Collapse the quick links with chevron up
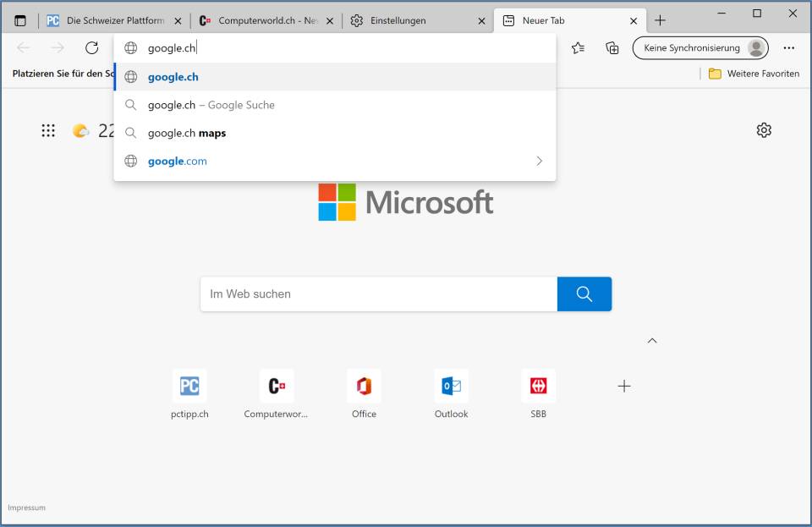The height and width of the screenshot is (527, 812). coord(652,341)
